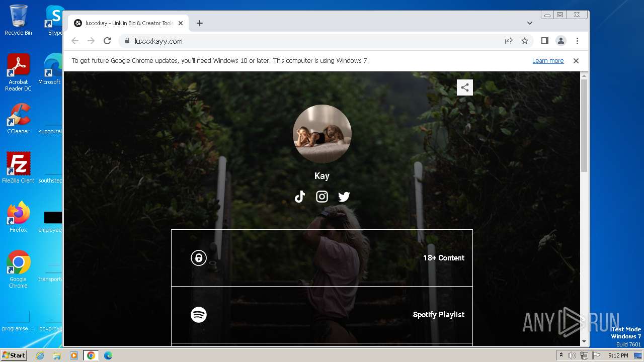Open the network status tray icon
The height and width of the screenshot is (362, 644).
[584, 355]
